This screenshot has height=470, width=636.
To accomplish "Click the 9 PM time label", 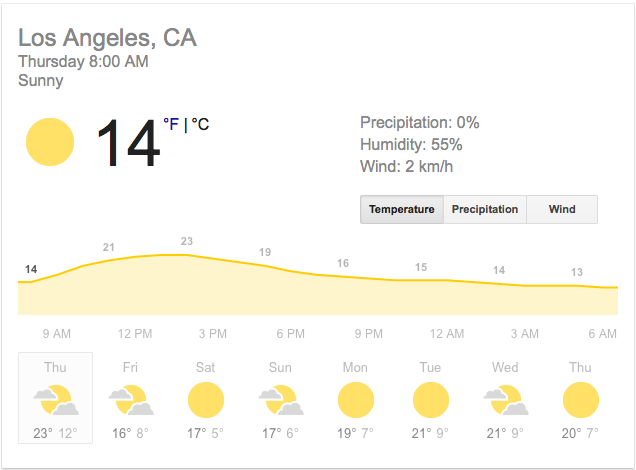I will 368,334.
